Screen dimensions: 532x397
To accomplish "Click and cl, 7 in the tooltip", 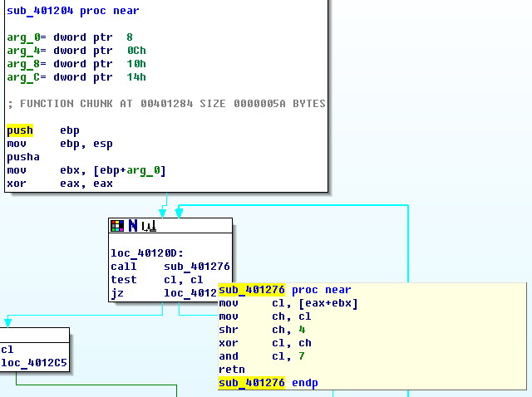I will 262,356.
